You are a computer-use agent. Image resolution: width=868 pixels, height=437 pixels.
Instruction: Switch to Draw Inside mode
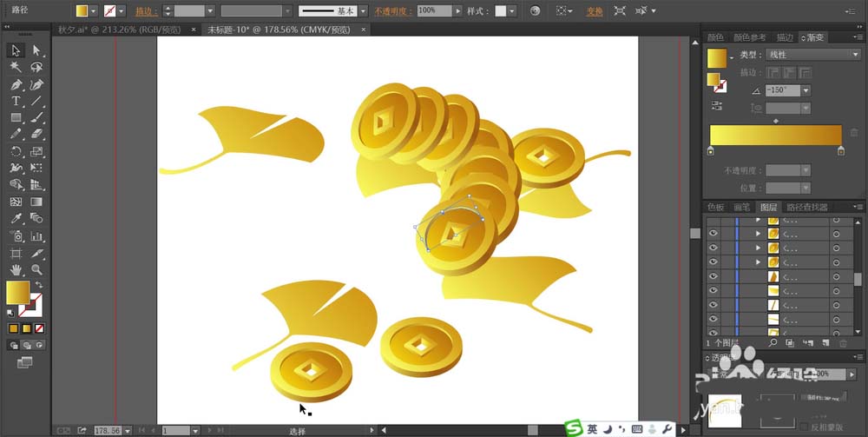(39, 345)
